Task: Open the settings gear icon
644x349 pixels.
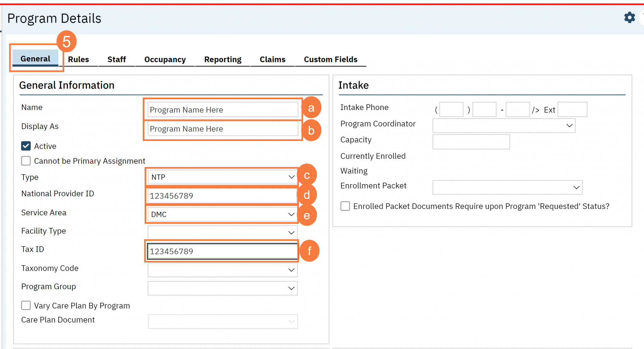Action: [x=629, y=18]
